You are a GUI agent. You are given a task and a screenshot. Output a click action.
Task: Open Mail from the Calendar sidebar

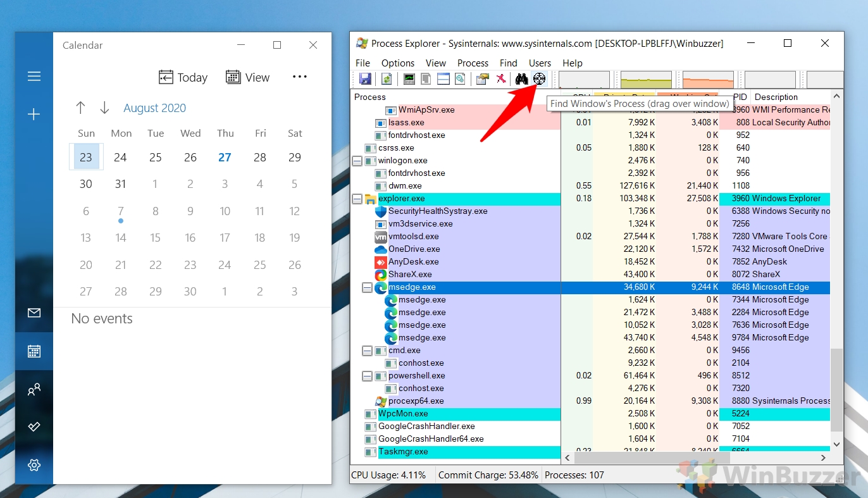(x=33, y=313)
